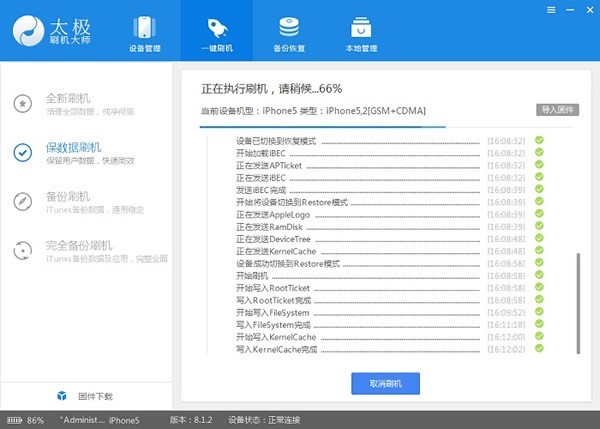Click the [16:11:18] timestamp

click(x=506, y=325)
